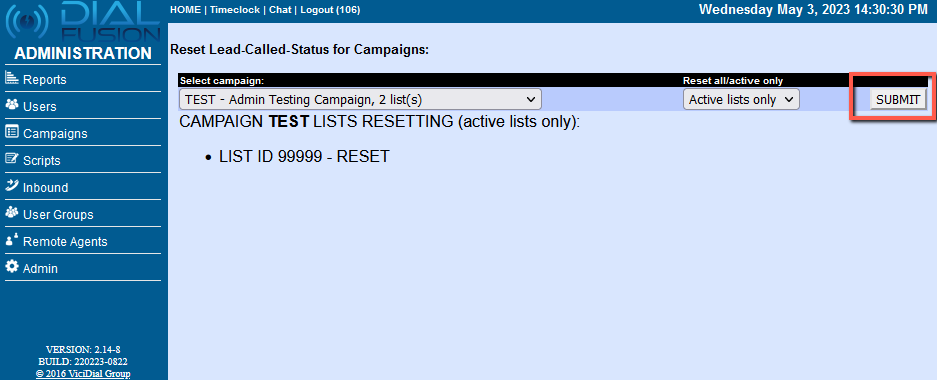Open the Remote Agents menu label

tap(65, 242)
